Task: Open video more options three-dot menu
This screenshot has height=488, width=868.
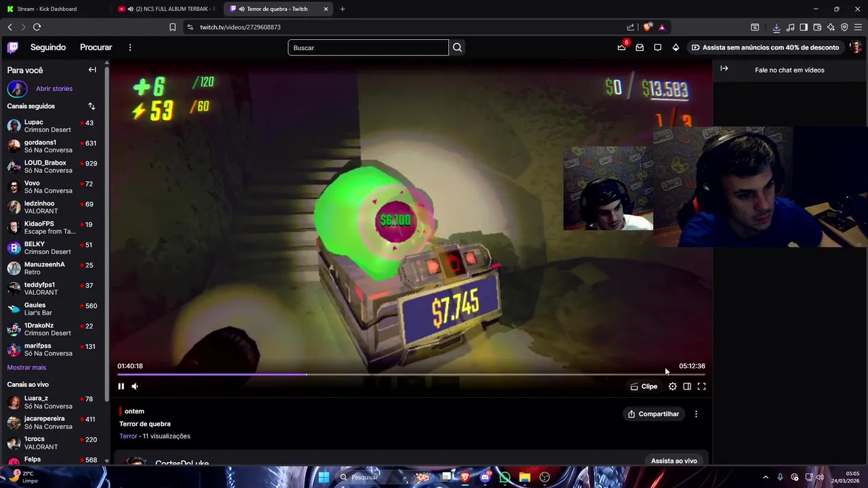Action: pyautogui.click(x=696, y=414)
